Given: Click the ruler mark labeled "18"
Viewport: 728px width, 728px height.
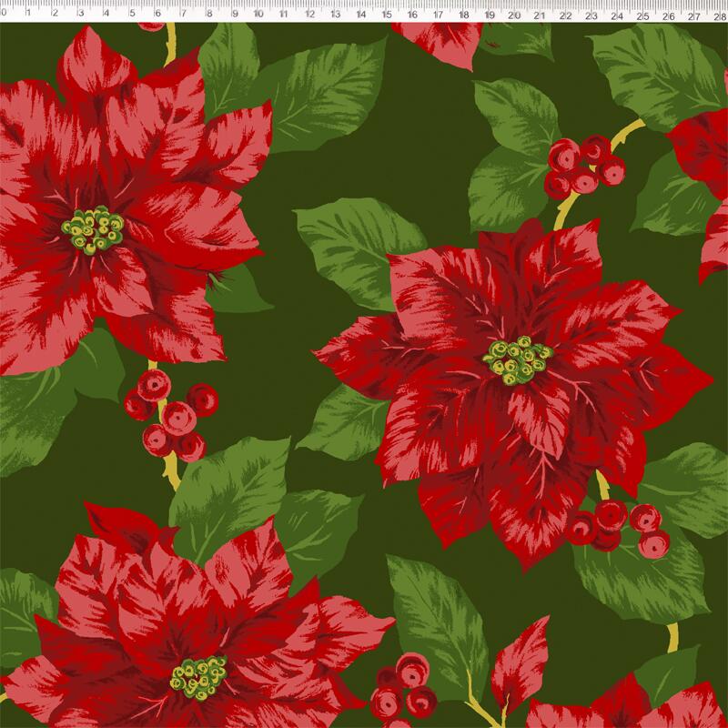Looking at the screenshot, I should point(463,15).
